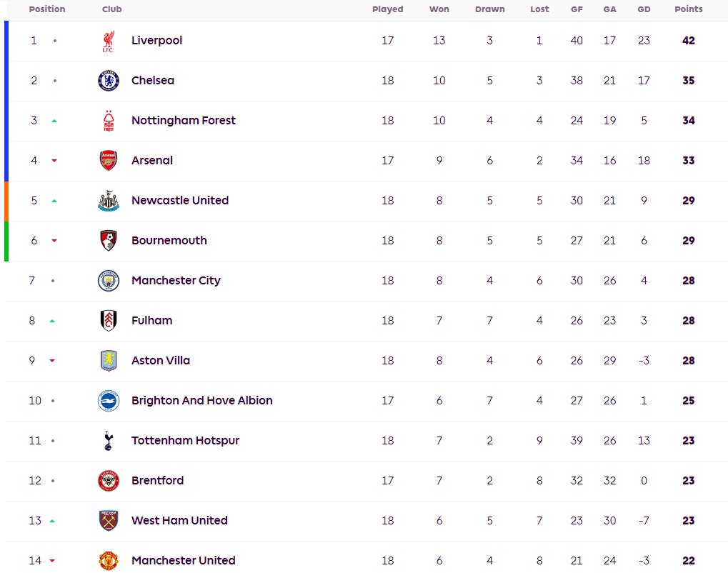Open the Aston Villa club name link

[x=161, y=361]
